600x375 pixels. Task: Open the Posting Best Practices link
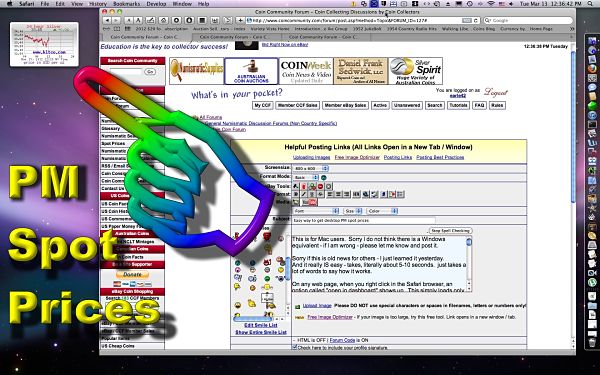point(440,157)
